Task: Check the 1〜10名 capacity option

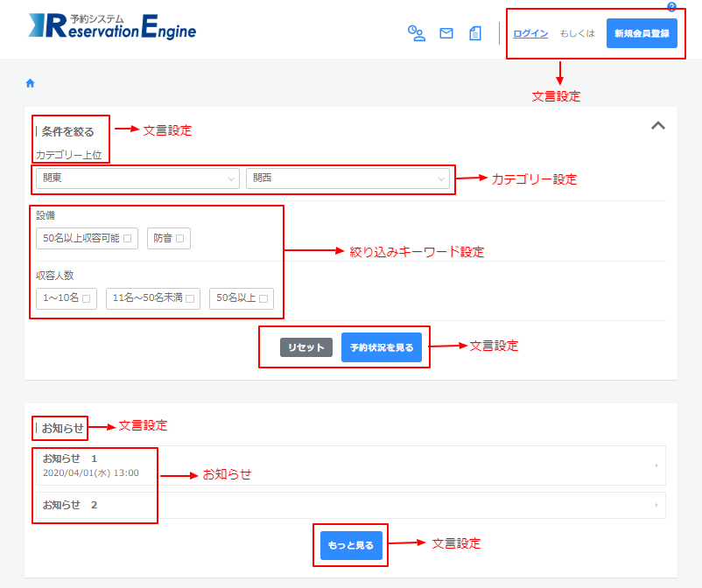Action: pyautogui.click(x=87, y=299)
